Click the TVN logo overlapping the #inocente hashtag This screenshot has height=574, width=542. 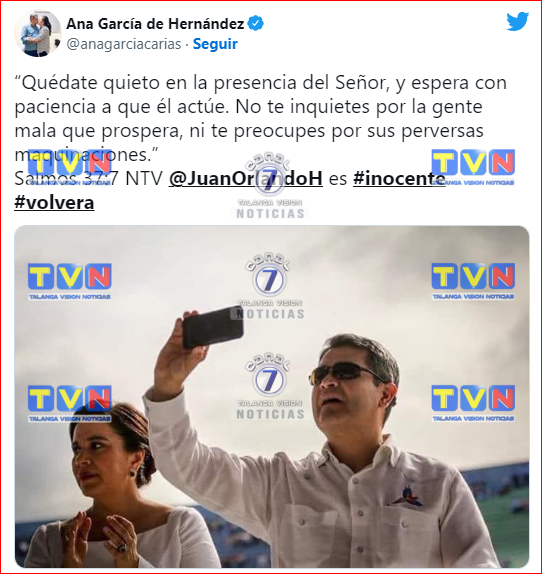[x=473, y=167]
